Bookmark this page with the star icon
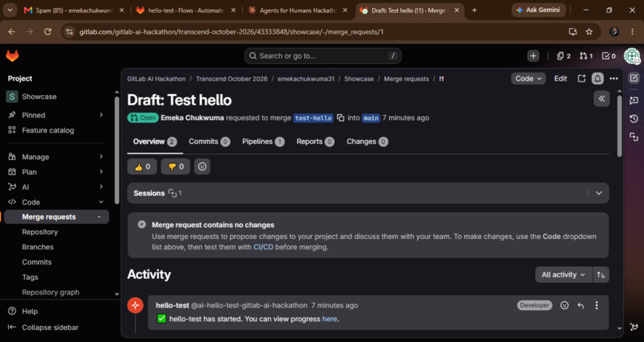Screen dimensions: 644x342 click(589, 32)
